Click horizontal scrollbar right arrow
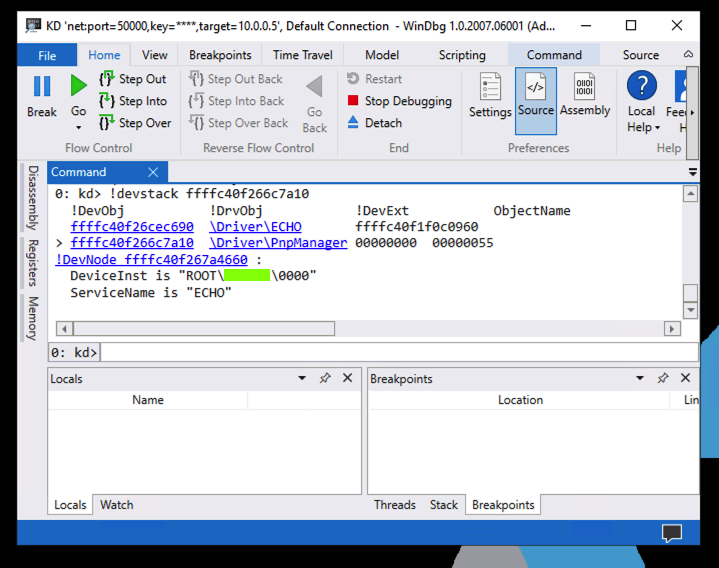Viewport: 719px width, 568px height. 672,329
